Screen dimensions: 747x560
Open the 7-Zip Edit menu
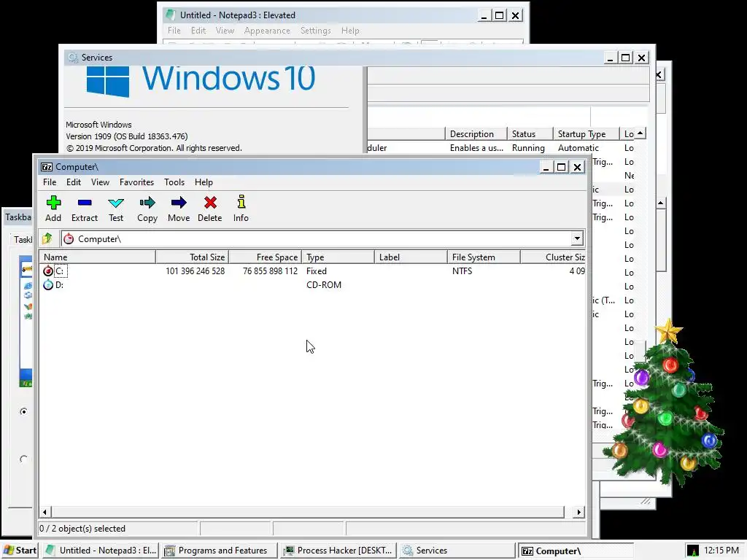tap(74, 182)
